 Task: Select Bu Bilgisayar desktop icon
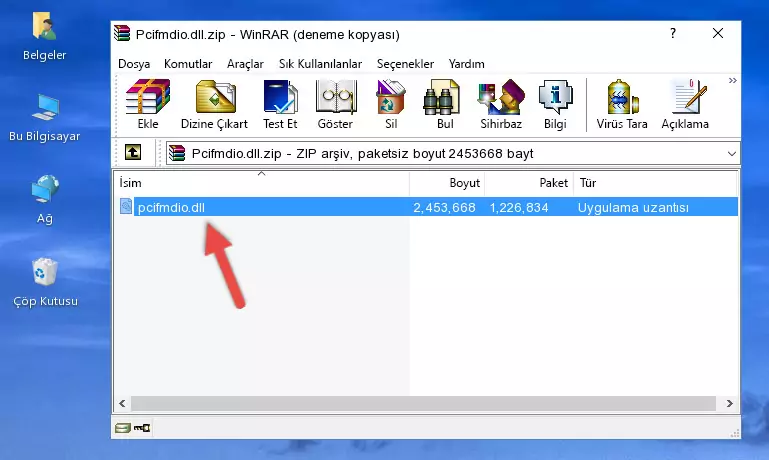point(44,118)
